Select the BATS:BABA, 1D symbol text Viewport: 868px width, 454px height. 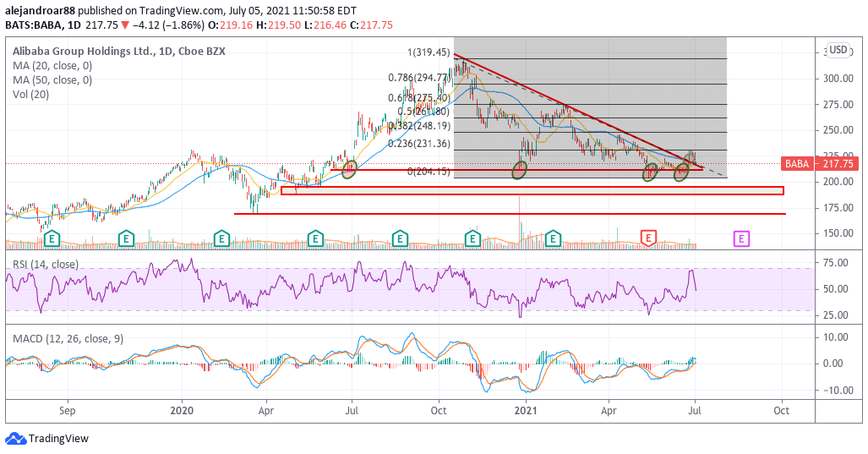pos(44,25)
